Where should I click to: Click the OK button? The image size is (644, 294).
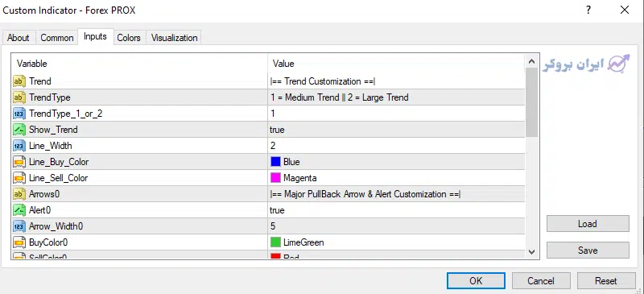[476, 281]
